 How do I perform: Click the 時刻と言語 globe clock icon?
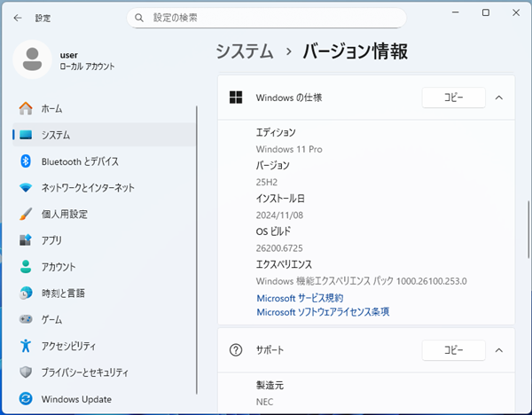(26, 293)
